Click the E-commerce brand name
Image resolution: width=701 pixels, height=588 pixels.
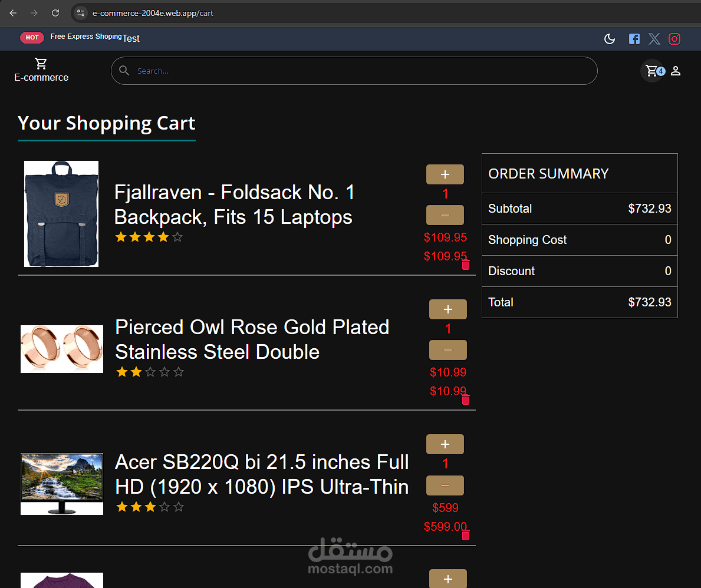(x=41, y=77)
